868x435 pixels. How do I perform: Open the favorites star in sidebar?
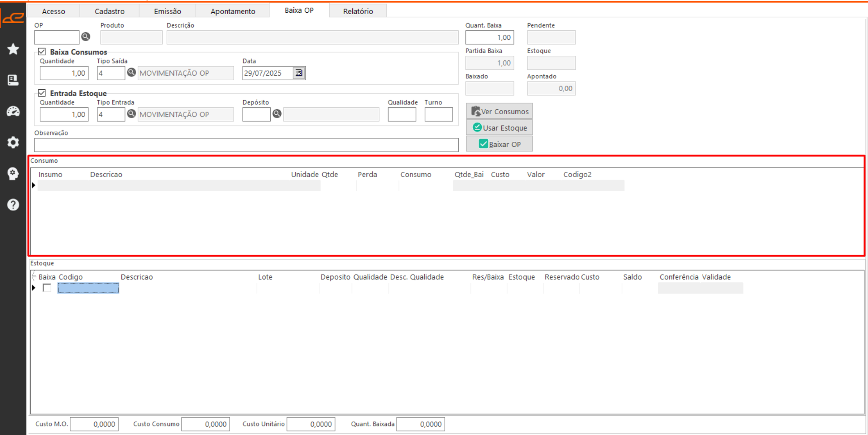pyautogui.click(x=13, y=49)
